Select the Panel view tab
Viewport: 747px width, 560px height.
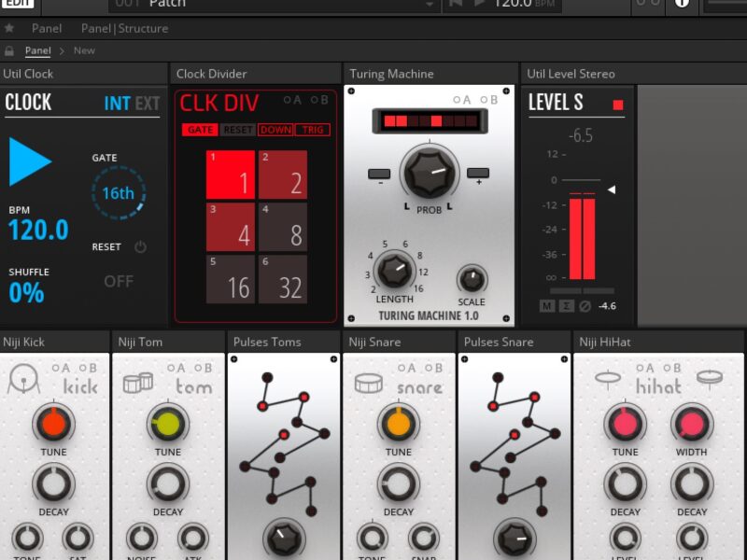click(x=47, y=28)
